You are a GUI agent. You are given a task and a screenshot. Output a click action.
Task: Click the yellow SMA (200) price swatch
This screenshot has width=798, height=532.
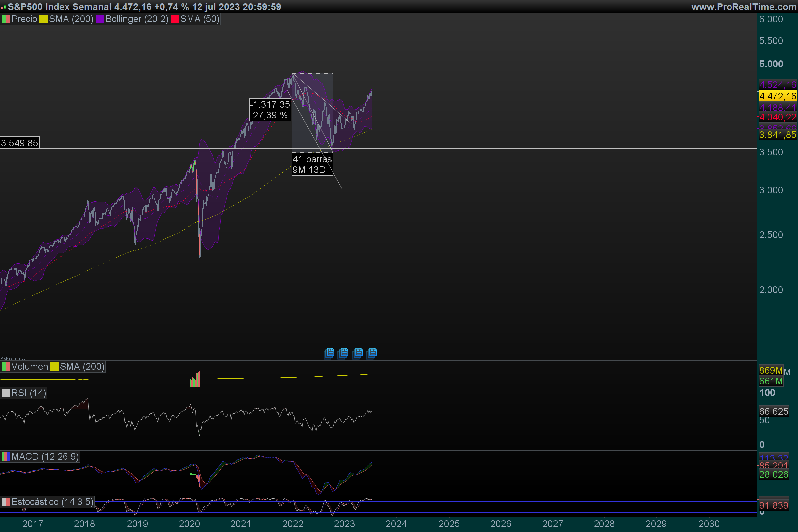pyautogui.click(x=43, y=19)
